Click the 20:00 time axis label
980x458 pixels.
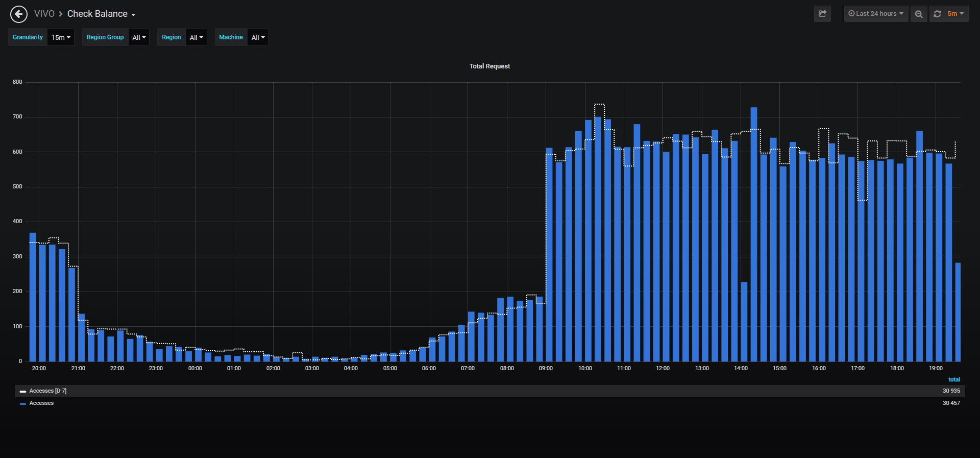39,368
